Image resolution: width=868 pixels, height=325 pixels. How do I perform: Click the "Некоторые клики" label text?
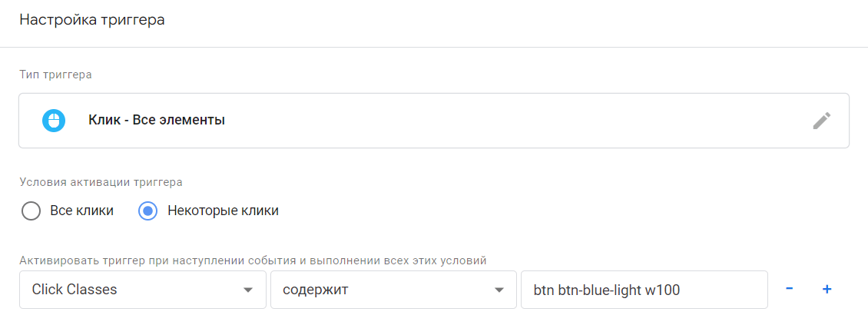pos(223,211)
